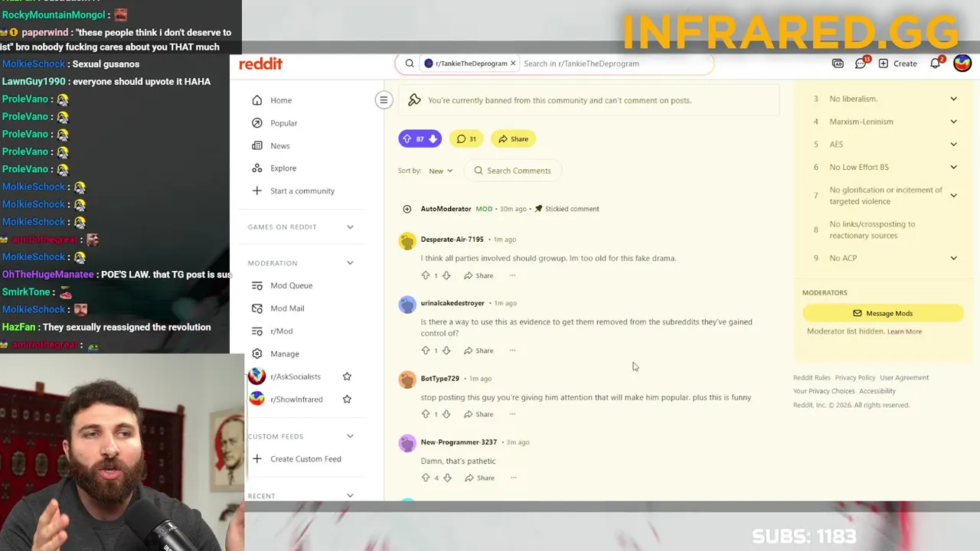Open Learn More about hidden moderators
980x551 pixels.
point(904,331)
